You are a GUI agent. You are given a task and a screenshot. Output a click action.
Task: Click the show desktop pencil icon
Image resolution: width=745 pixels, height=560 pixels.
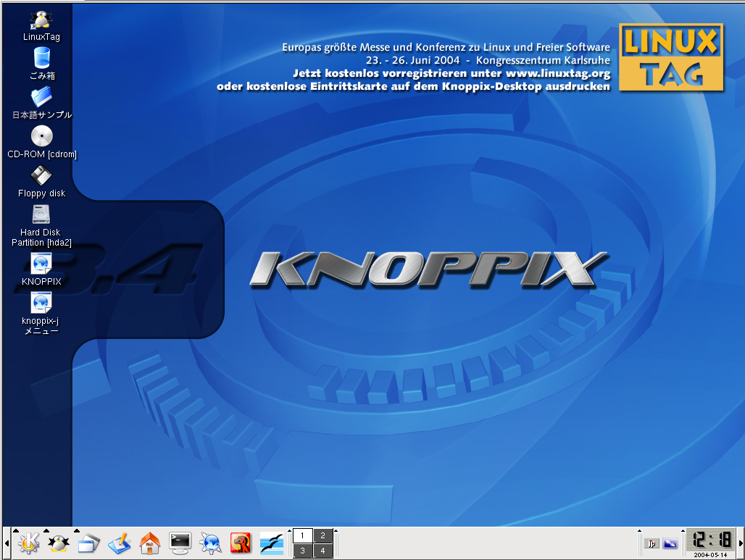pyautogui.click(x=120, y=543)
